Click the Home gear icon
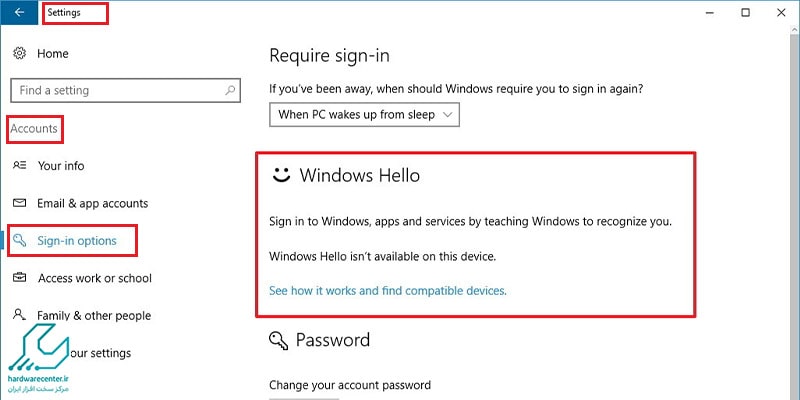Viewport: 800px width, 400px height. pos(19,53)
